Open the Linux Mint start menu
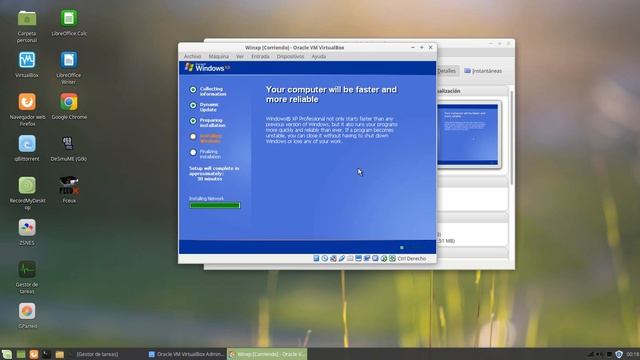 [7, 354]
